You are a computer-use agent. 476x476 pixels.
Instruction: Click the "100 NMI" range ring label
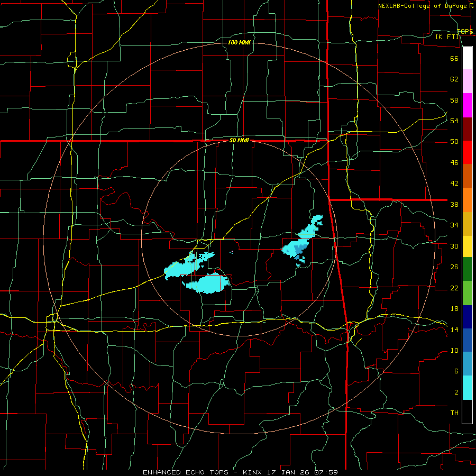(x=239, y=42)
